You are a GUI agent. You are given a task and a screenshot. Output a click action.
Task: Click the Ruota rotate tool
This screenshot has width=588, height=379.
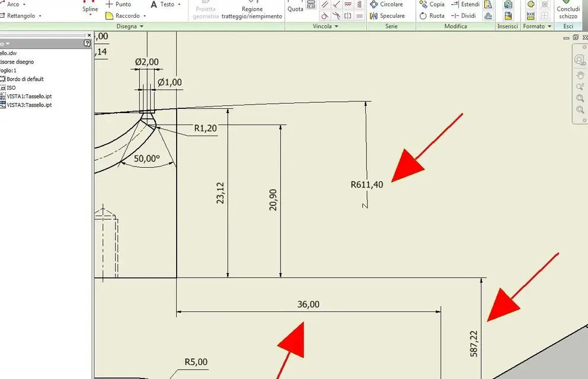coord(432,16)
